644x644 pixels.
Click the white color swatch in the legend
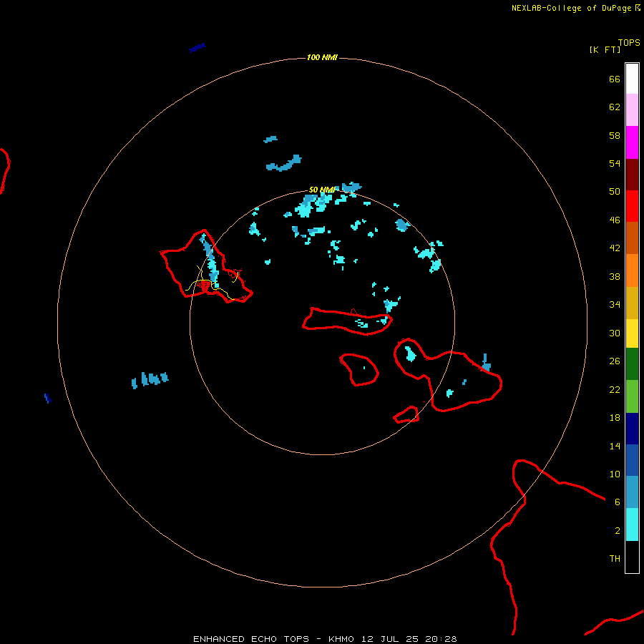coord(632,79)
